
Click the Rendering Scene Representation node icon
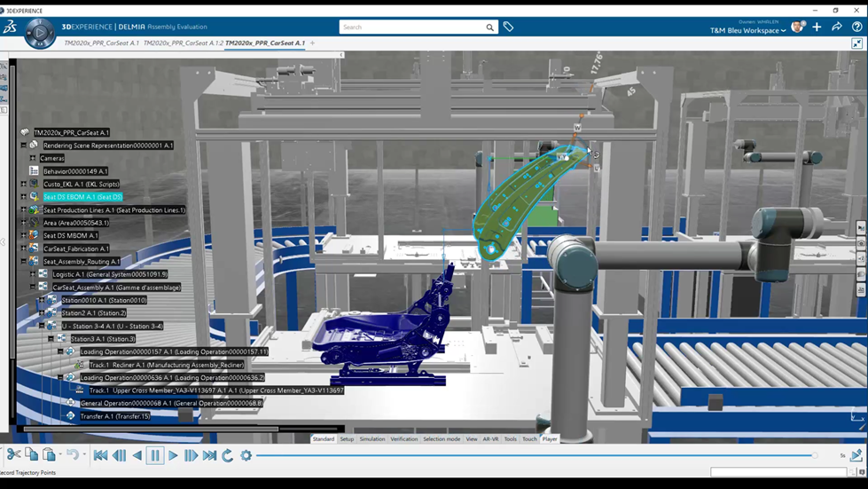click(34, 145)
